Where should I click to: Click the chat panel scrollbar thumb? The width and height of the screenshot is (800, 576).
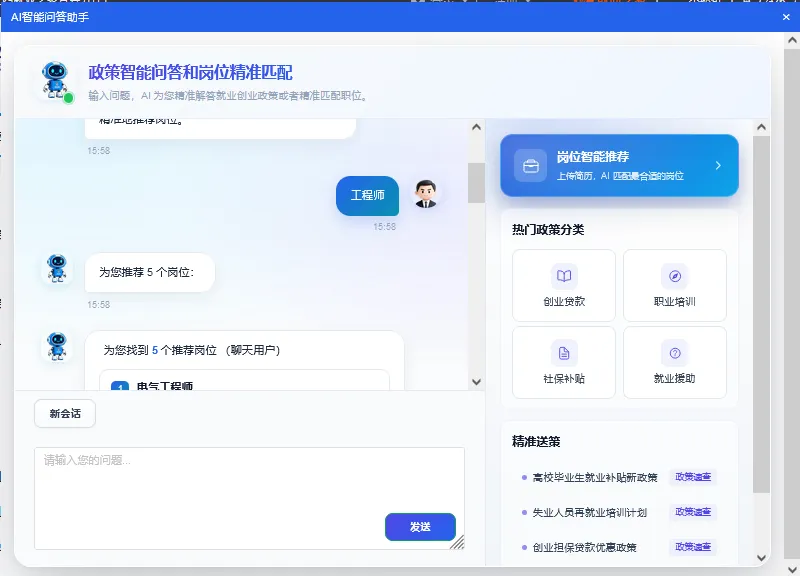click(477, 183)
